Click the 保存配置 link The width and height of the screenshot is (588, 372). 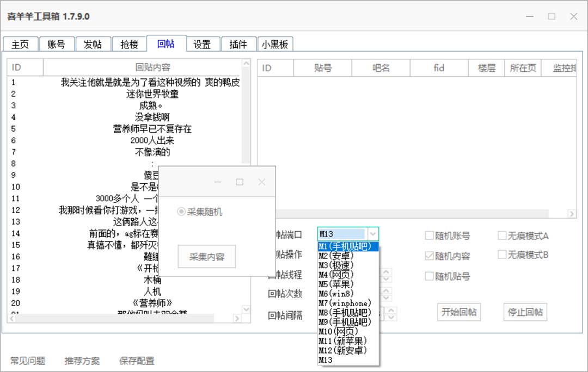click(136, 361)
